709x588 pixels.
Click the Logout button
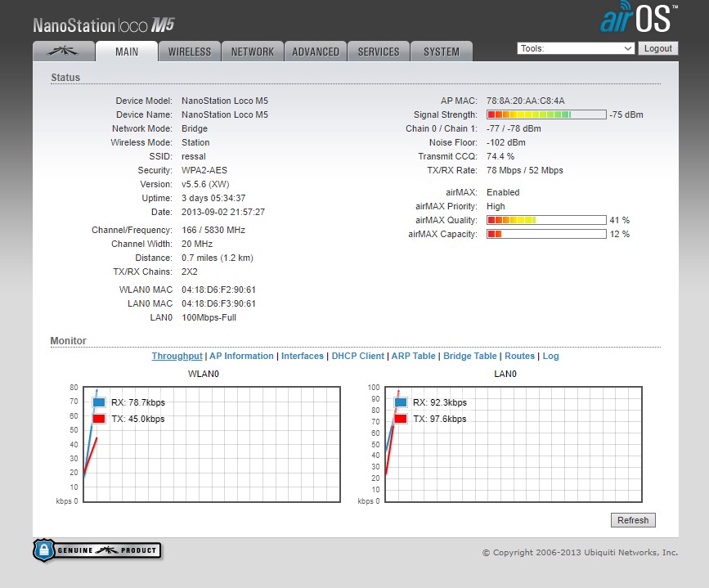pyautogui.click(x=658, y=48)
